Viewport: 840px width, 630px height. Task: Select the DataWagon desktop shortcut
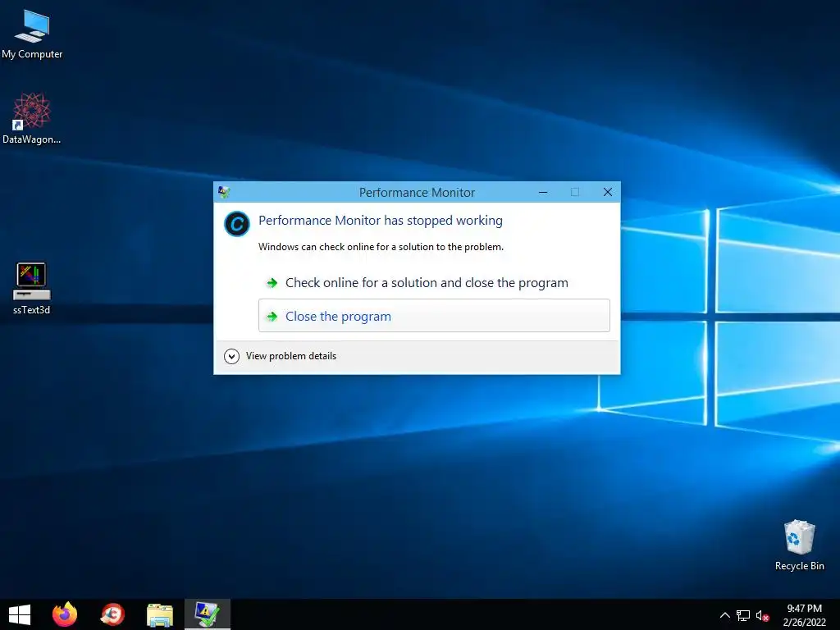coord(32,119)
